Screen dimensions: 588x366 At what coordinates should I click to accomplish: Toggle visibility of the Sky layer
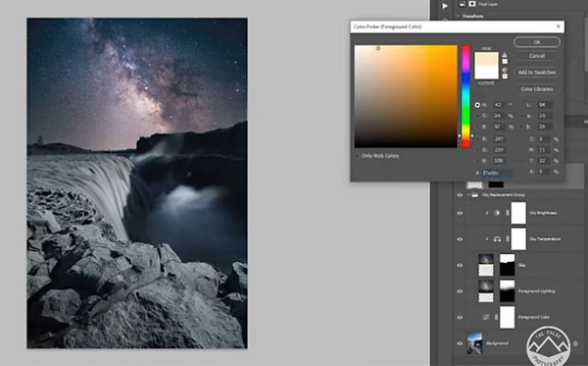(460, 265)
